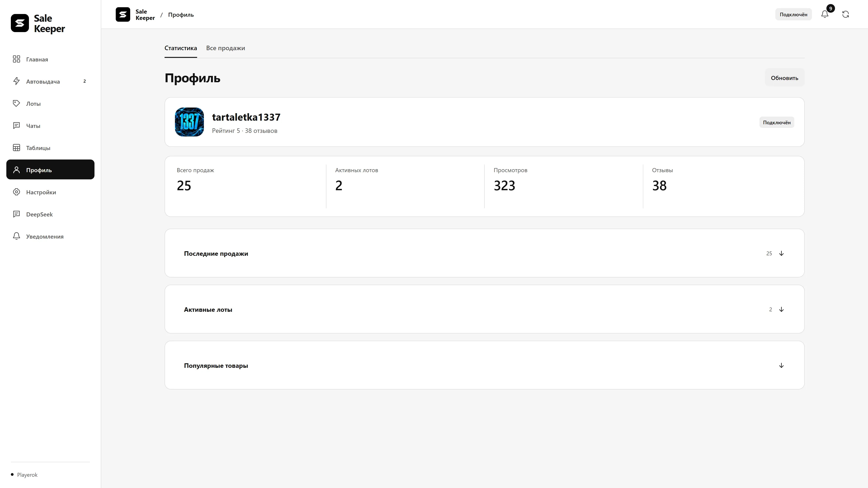Click the DeepSeek chat icon
Screen dimensions: 868x488
(16, 214)
